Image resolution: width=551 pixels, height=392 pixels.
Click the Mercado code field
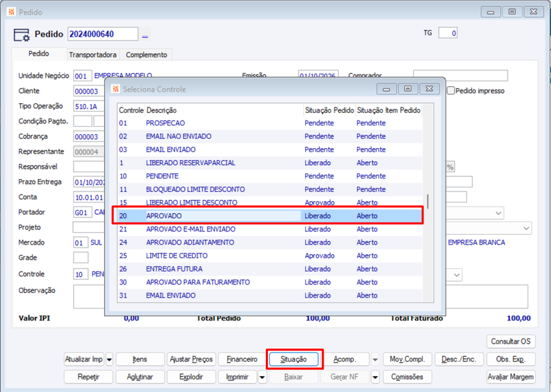coord(81,243)
